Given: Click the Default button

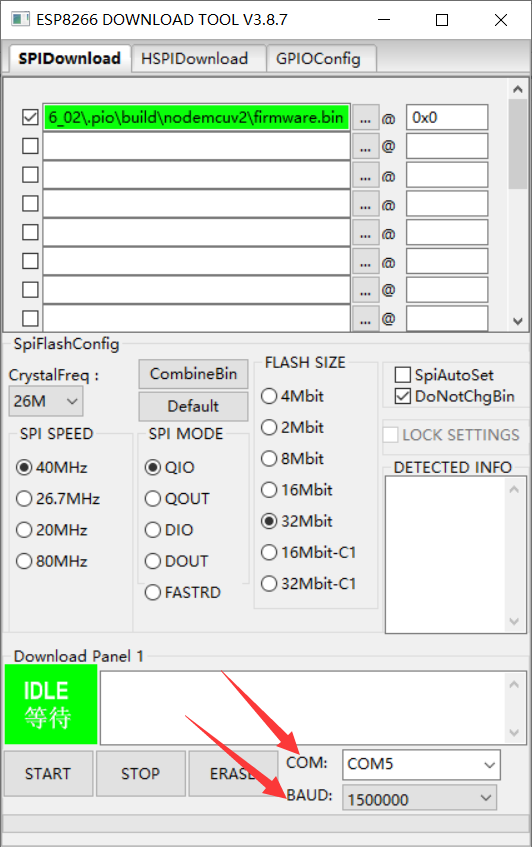Looking at the screenshot, I should 193,406.
